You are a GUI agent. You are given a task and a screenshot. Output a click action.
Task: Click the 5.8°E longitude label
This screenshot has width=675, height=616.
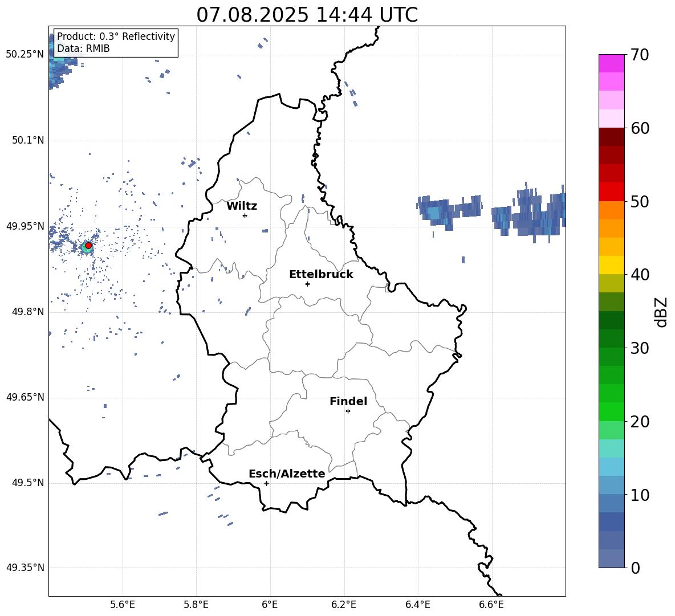(x=196, y=605)
